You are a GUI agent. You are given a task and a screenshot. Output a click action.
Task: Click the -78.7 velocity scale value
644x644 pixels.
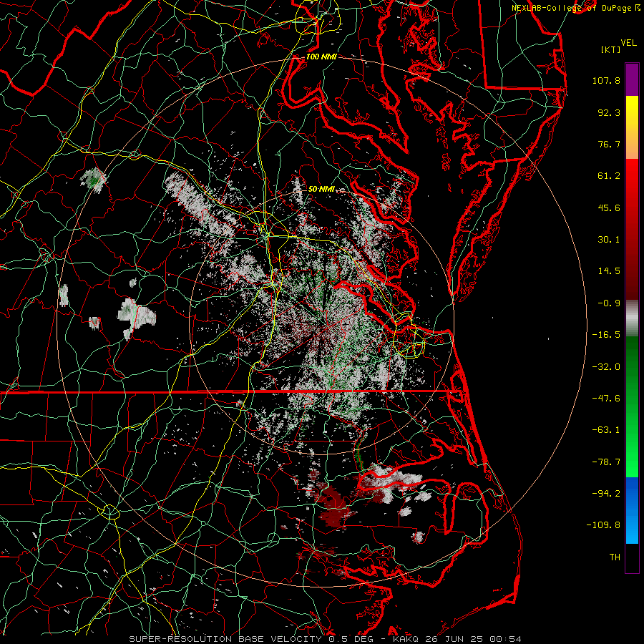click(x=606, y=462)
